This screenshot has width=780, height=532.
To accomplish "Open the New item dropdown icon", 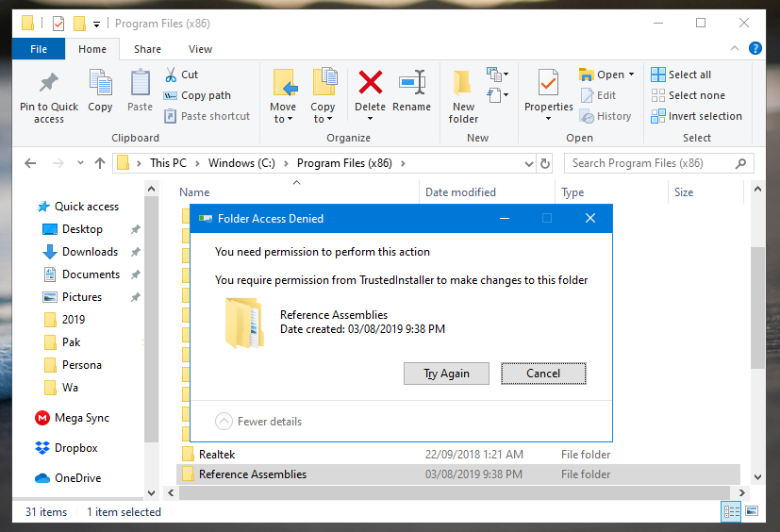I will (x=497, y=75).
